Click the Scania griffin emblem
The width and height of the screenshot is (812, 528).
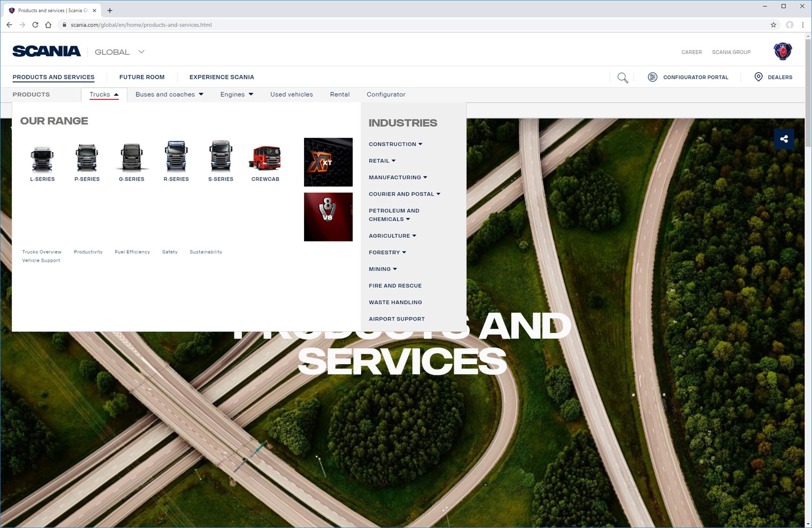coord(783,51)
